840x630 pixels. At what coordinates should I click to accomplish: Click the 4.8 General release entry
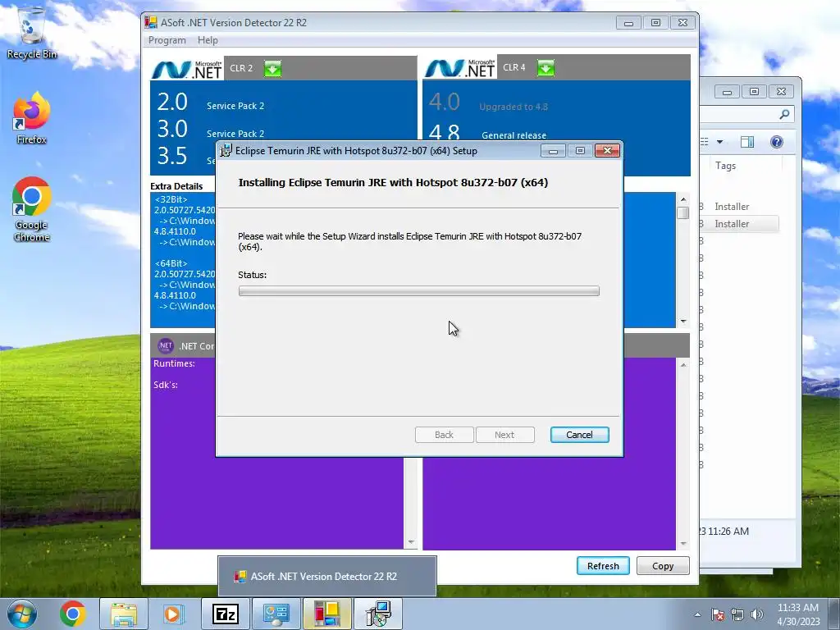point(487,132)
